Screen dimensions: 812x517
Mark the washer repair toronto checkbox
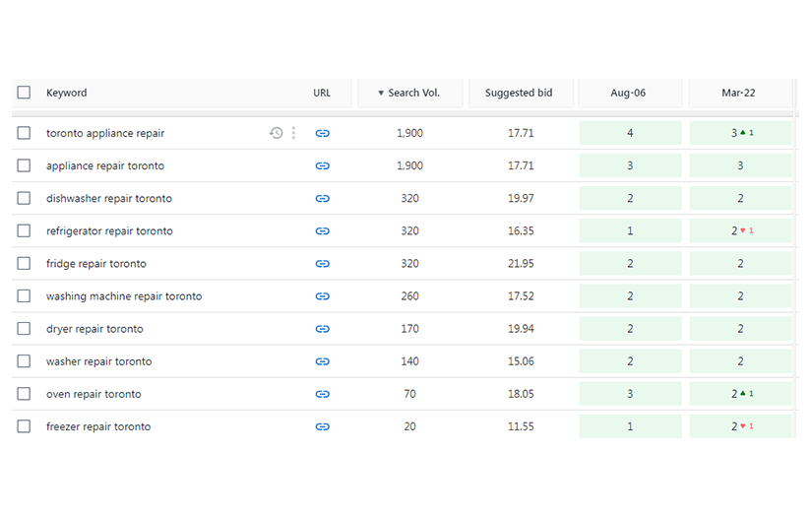pos(24,361)
